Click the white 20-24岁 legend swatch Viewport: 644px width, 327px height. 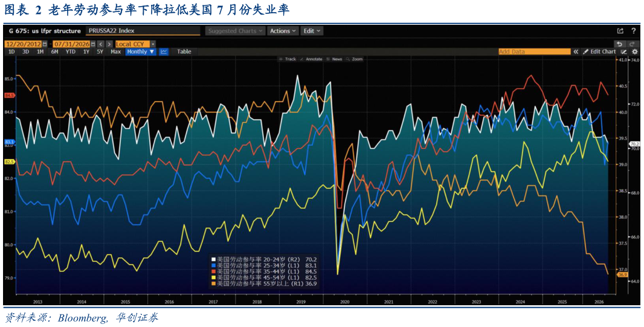(213, 259)
